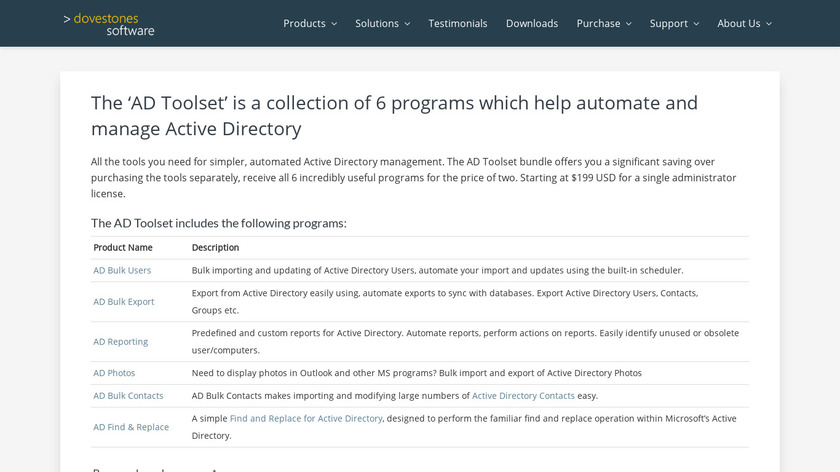Viewport: 840px width, 472px height.
Task: Expand the Products chevron arrow
Action: pos(334,24)
